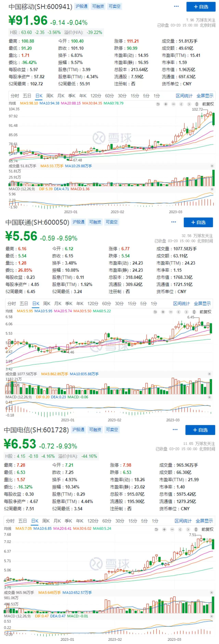Click the 沪股通 tag beside 中国电信

click(x=78, y=430)
